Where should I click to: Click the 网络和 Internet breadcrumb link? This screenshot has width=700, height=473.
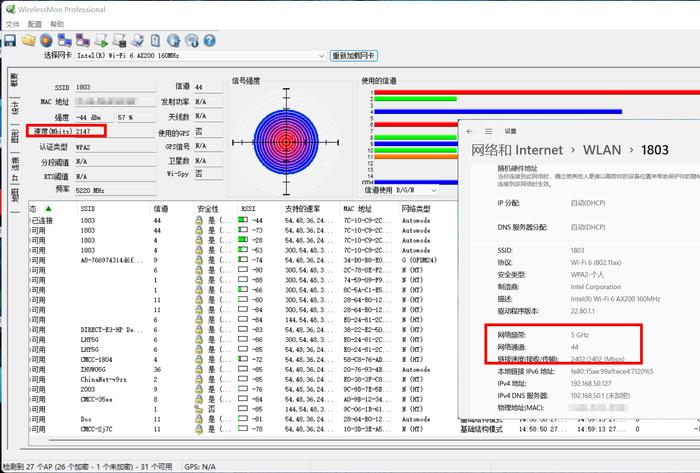517,150
